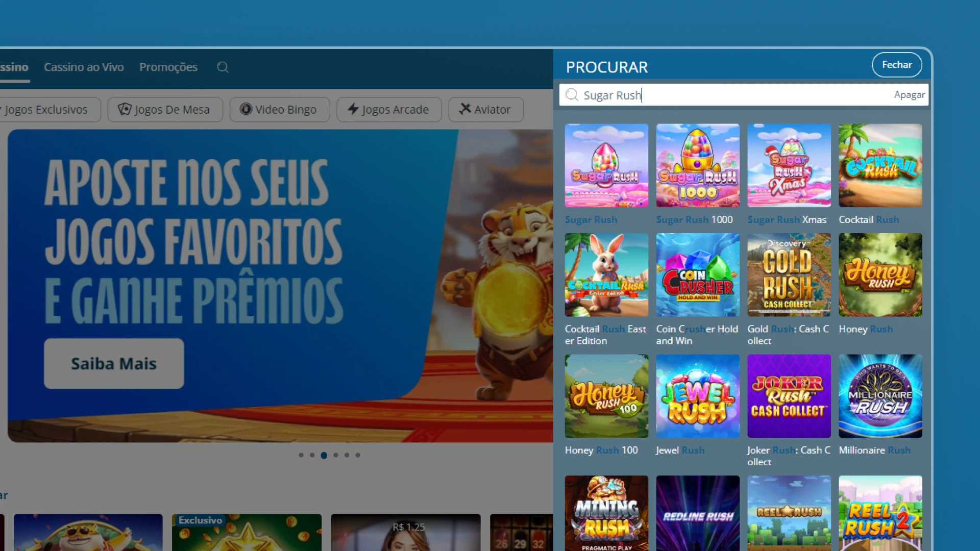Click the magnifier icon inside the search field
Image resolution: width=980 pixels, height=551 pixels.
coord(572,95)
